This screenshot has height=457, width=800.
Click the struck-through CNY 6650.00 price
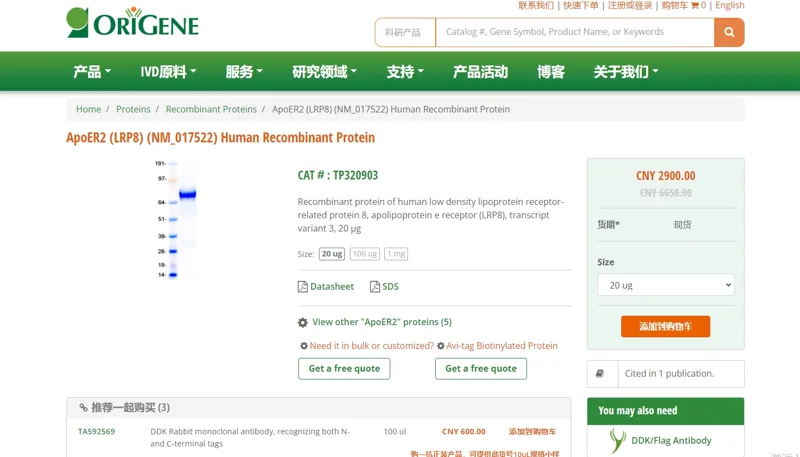665,193
